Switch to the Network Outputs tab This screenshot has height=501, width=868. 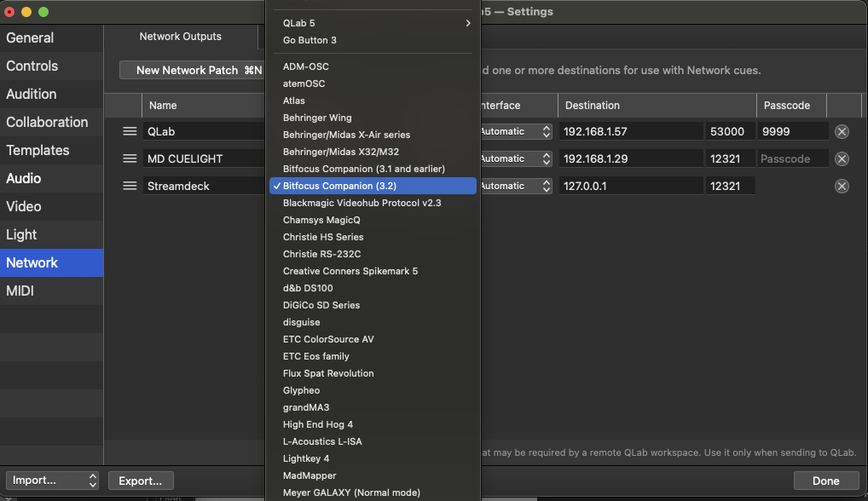pos(180,37)
